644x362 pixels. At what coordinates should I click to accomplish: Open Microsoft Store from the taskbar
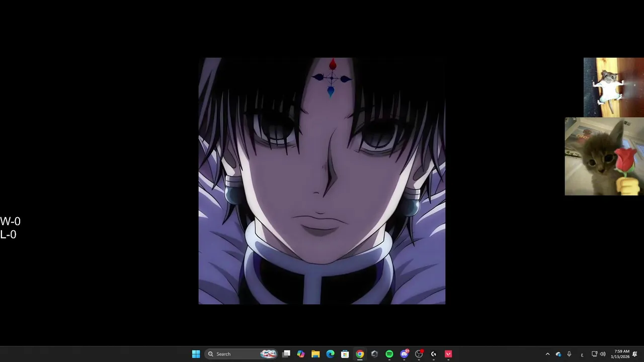click(x=345, y=354)
